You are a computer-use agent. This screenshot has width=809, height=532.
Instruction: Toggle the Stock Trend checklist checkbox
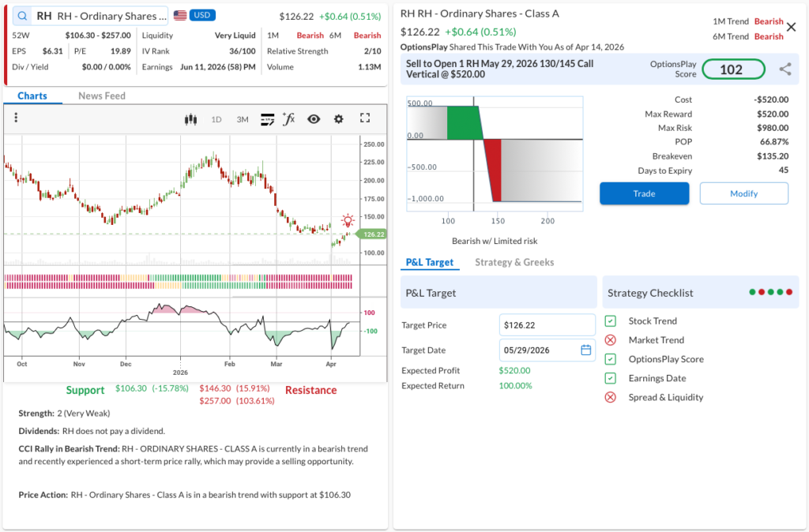click(x=611, y=321)
